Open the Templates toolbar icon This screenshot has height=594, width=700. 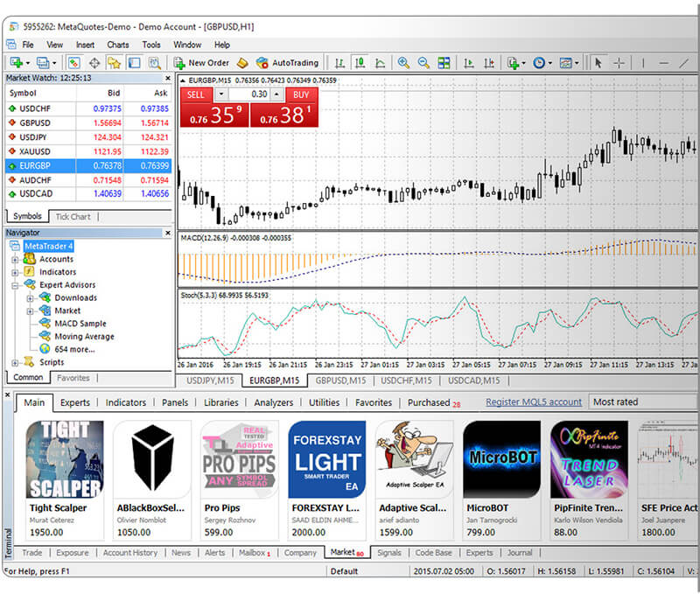pos(565,63)
